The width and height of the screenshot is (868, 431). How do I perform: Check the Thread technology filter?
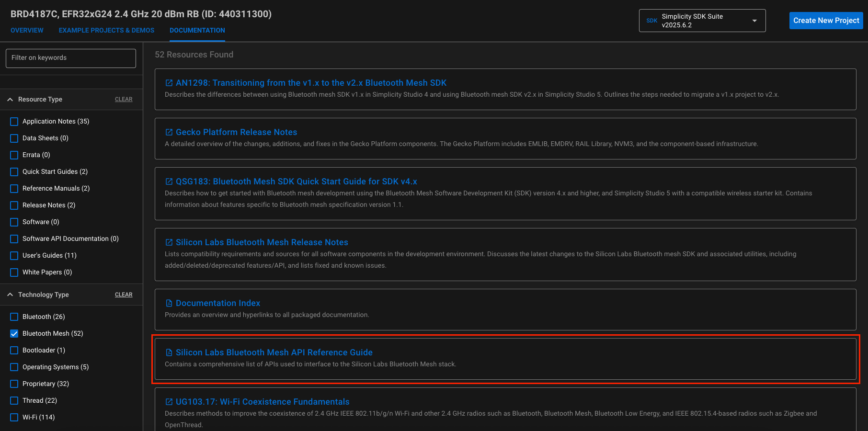(14, 400)
